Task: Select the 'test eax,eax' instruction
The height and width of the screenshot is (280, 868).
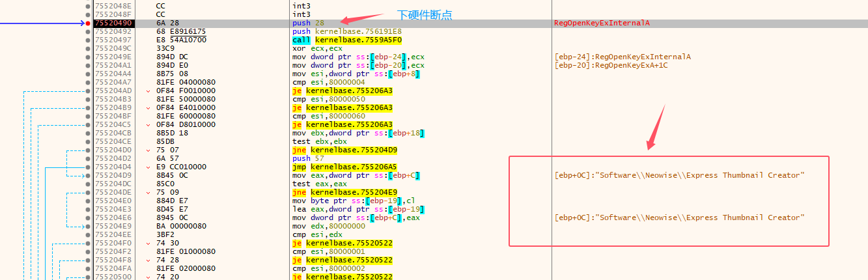Action: point(320,184)
